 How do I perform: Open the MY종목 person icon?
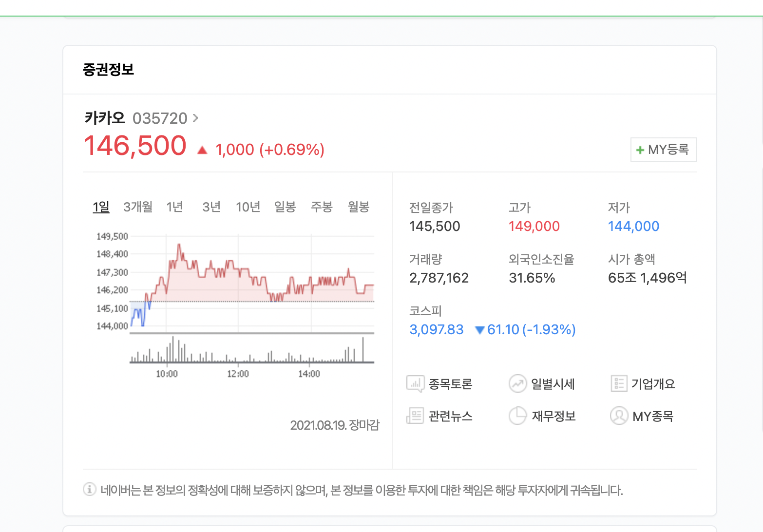619,416
